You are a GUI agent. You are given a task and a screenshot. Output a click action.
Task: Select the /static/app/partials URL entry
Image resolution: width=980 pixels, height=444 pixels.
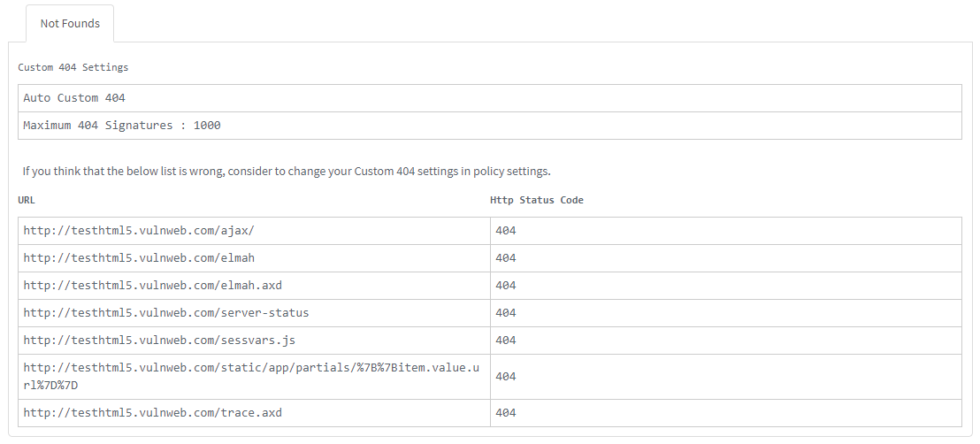[x=251, y=376]
